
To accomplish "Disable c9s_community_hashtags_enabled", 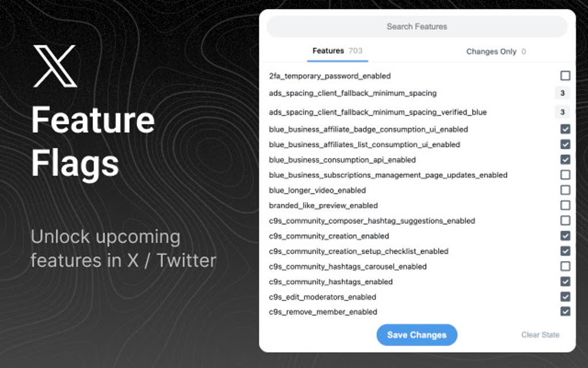I will pyautogui.click(x=565, y=281).
